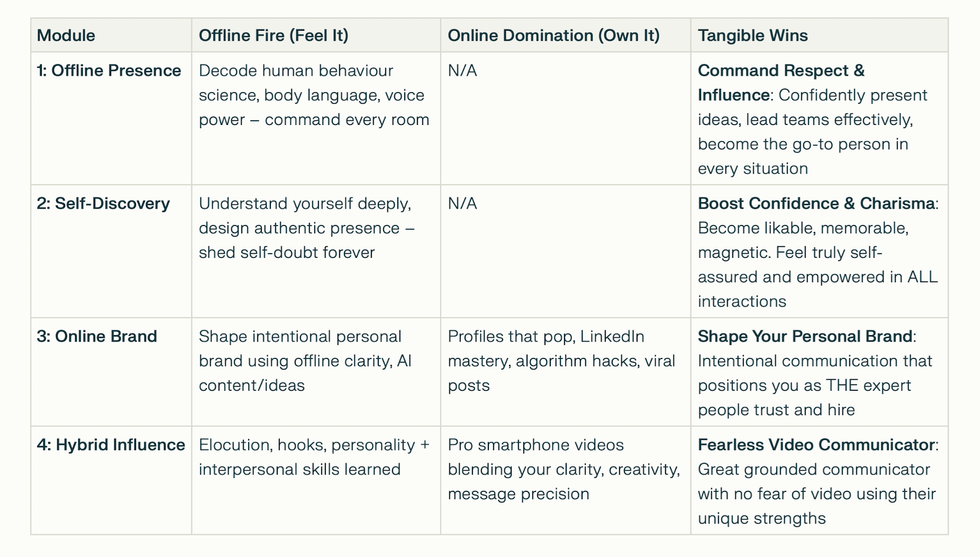
Task: Select the "Elocution, hooks, personality" cell
Action: 314,457
